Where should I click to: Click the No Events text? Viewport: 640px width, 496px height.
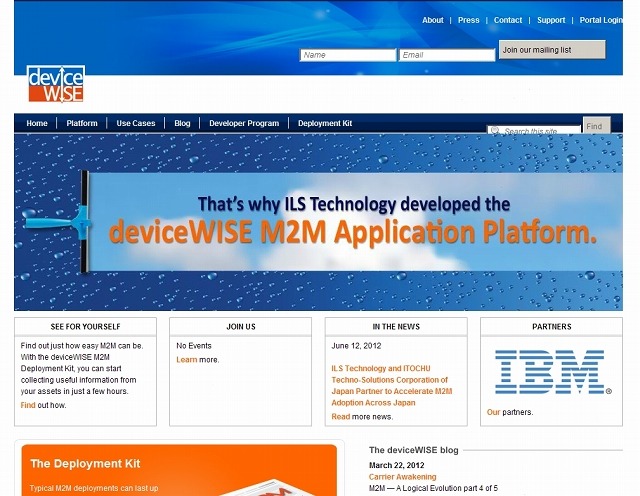(x=194, y=346)
